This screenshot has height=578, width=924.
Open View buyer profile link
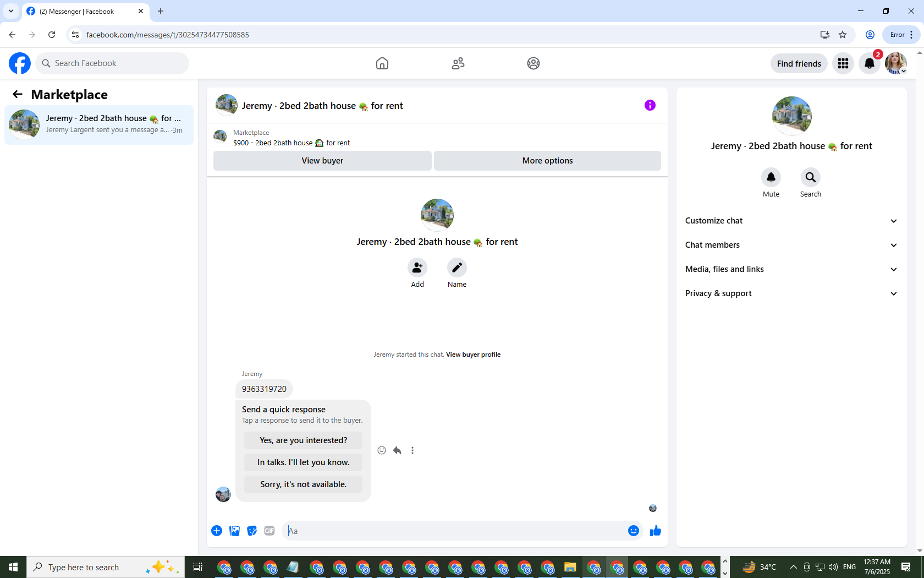[x=473, y=355]
